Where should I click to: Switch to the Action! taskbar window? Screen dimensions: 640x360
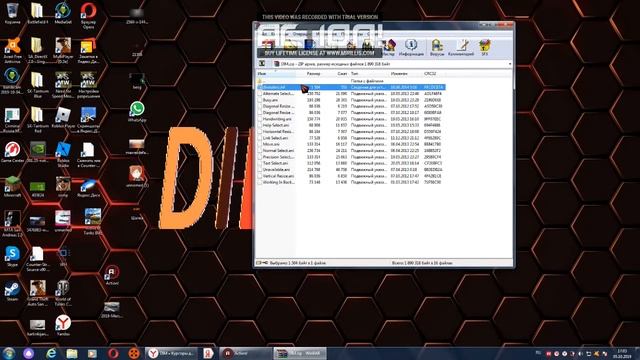[x=245, y=353]
